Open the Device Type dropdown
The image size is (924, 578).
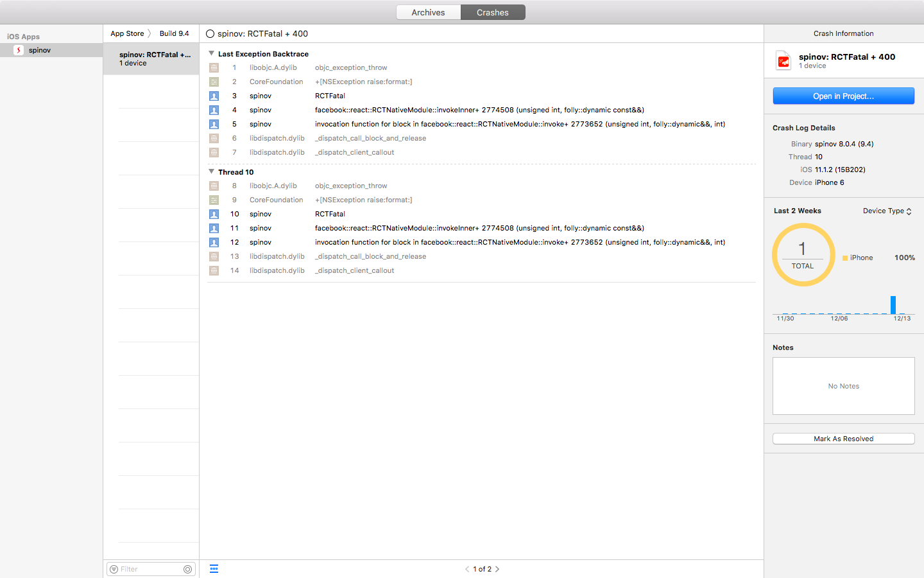coord(887,211)
